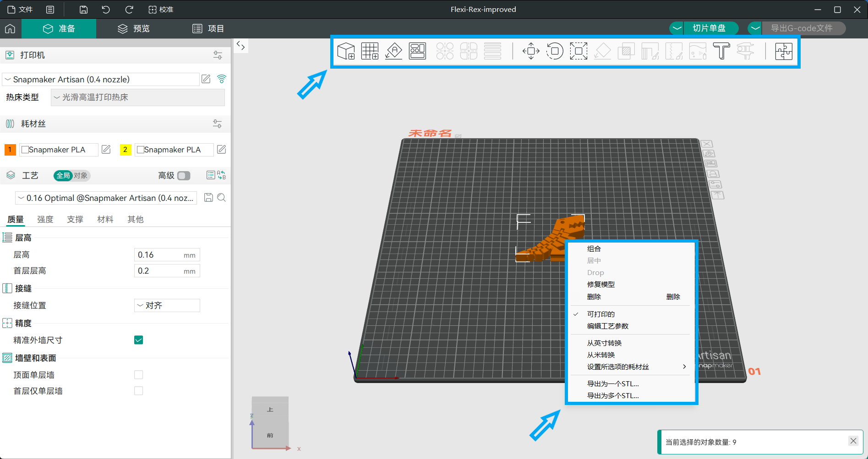Viewport: 868px width, 459px height.
Task: Open filament settings sliders icon
Action: pyautogui.click(x=218, y=124)
